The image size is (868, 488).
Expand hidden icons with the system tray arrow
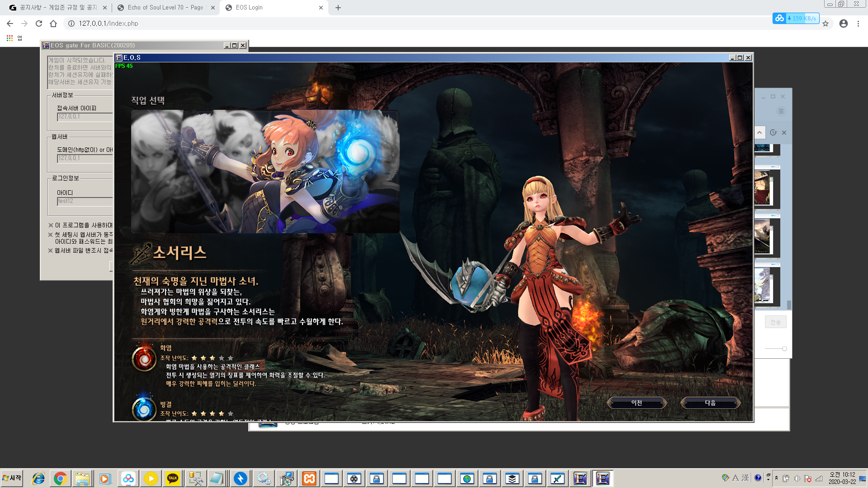[776, 478]
